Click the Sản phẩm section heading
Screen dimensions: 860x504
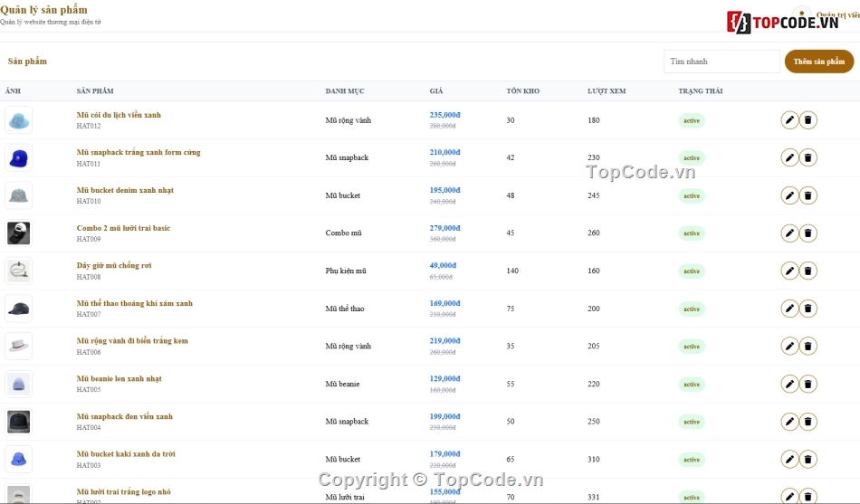27,61
